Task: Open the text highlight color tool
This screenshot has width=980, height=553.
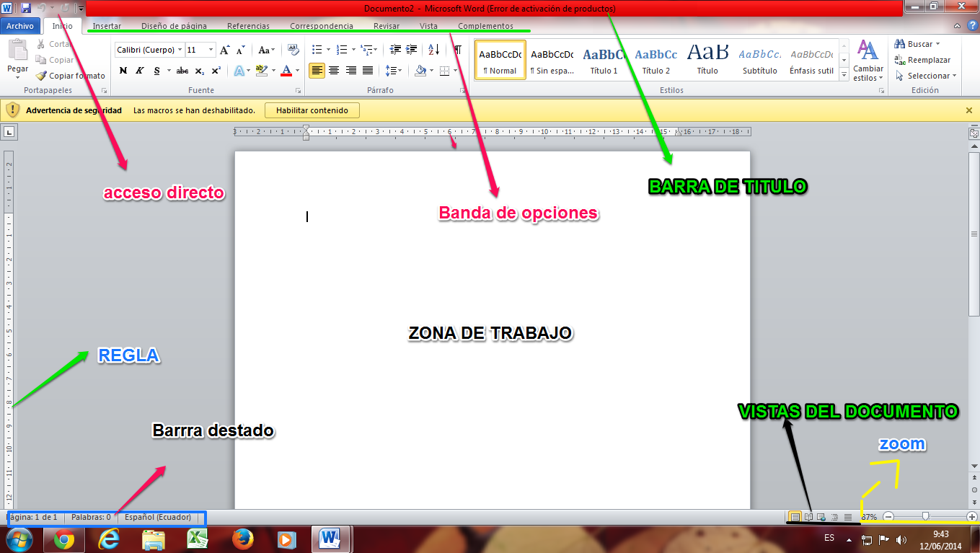Action: [261, 71]
